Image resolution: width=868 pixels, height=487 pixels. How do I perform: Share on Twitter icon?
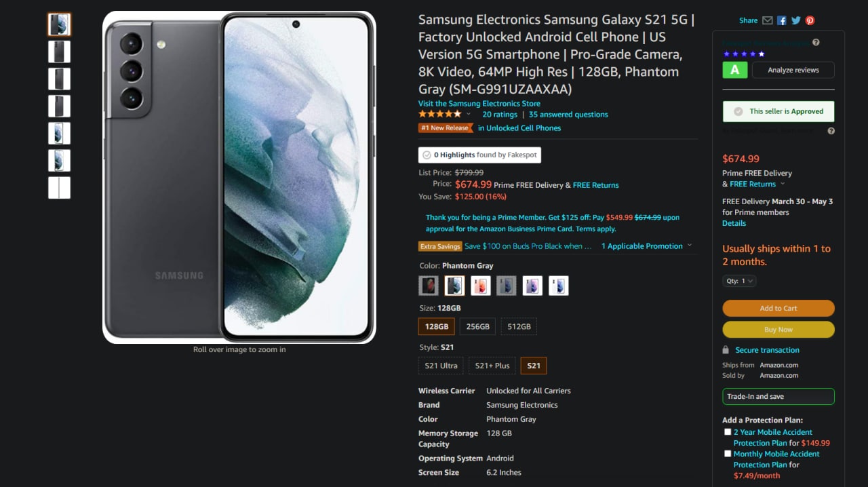tap(796, 20)
